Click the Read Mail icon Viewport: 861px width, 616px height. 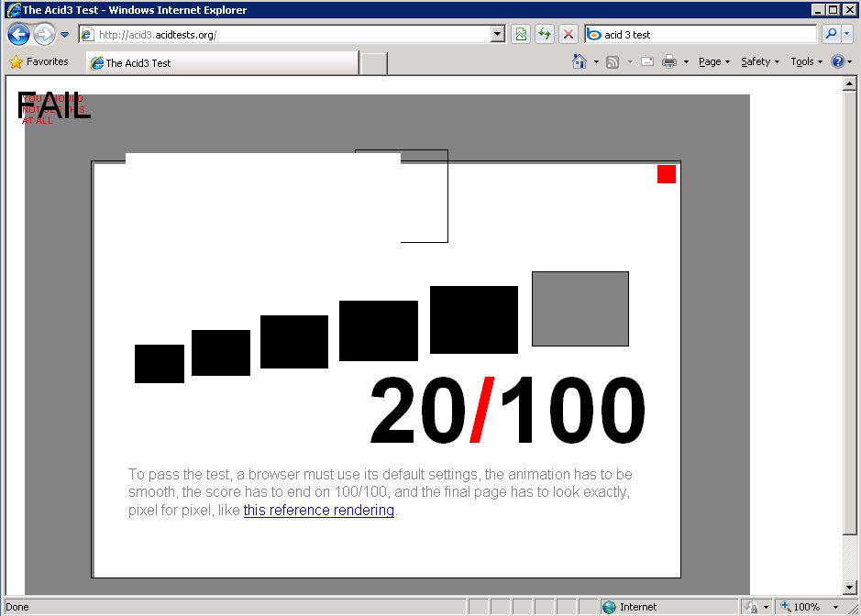pyautogui.click(x=647, y=61)
